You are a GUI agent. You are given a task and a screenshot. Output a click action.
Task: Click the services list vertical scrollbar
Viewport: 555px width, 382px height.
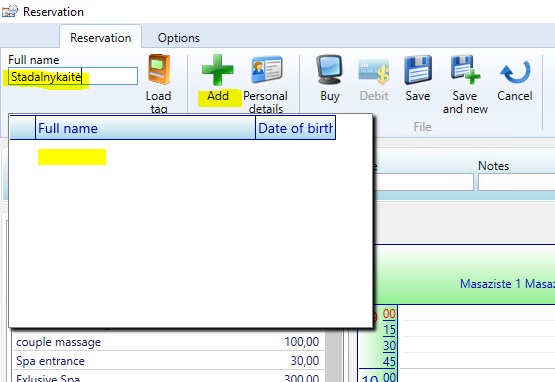click(333, 355)
